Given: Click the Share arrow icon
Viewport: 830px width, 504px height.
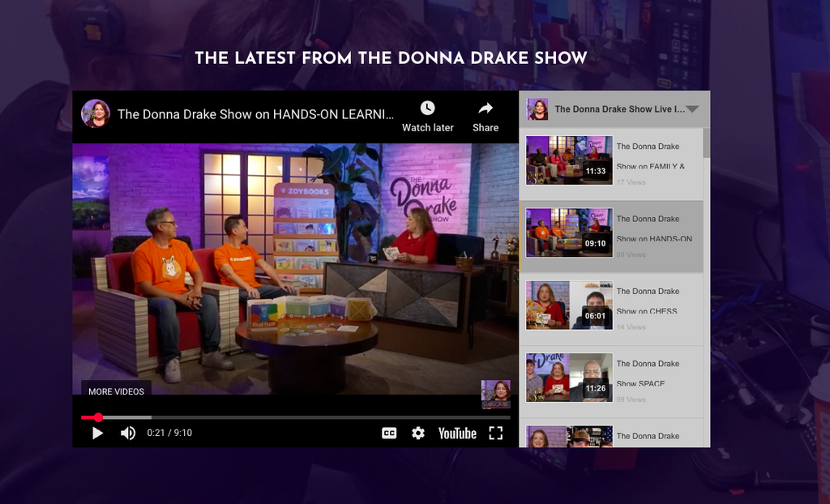Looking at the screenshot, I should point(486,108).
